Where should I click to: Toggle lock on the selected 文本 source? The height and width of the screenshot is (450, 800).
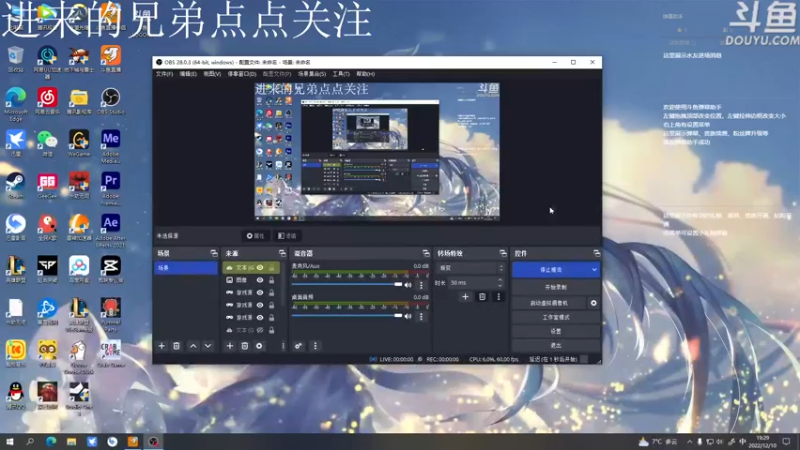pos(271,267)
